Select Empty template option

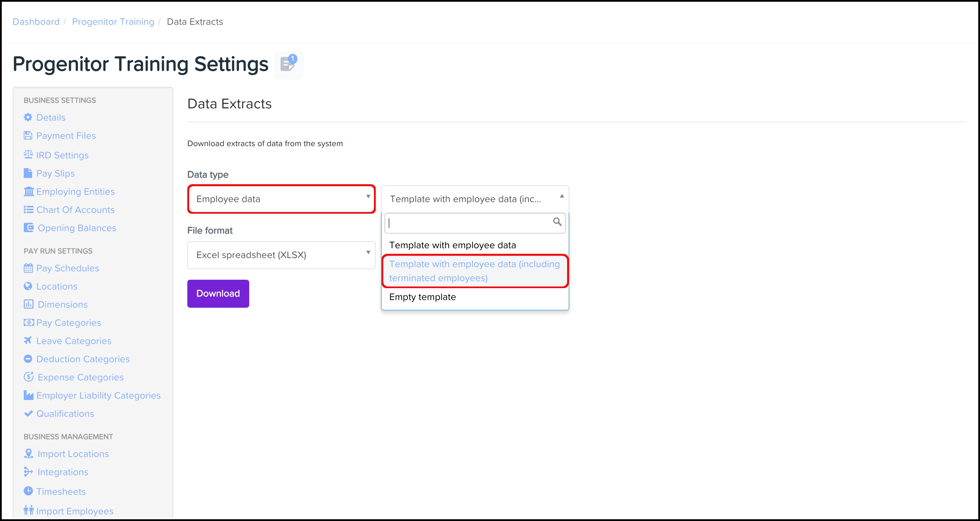[x=422, y=297]
